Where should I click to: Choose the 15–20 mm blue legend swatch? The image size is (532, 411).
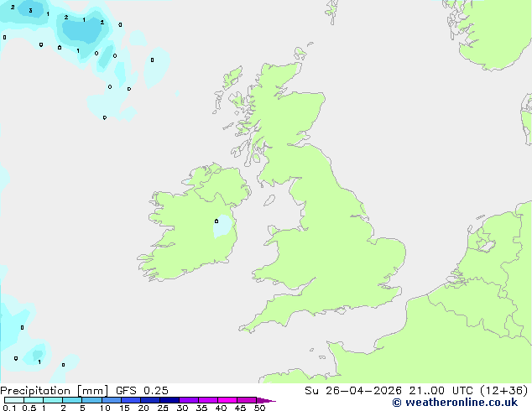pos(131,400)
